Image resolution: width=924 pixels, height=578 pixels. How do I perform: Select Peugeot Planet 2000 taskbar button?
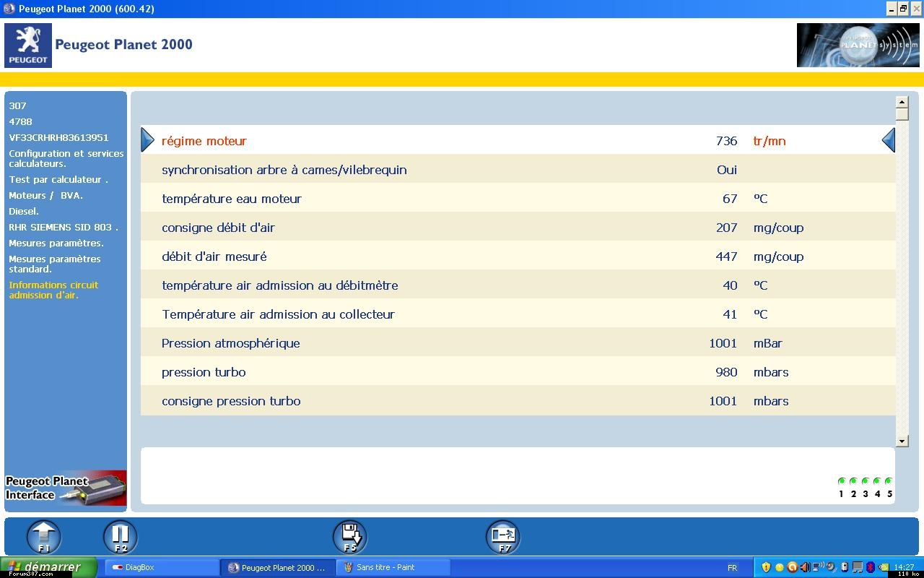(x=278, y=567)
